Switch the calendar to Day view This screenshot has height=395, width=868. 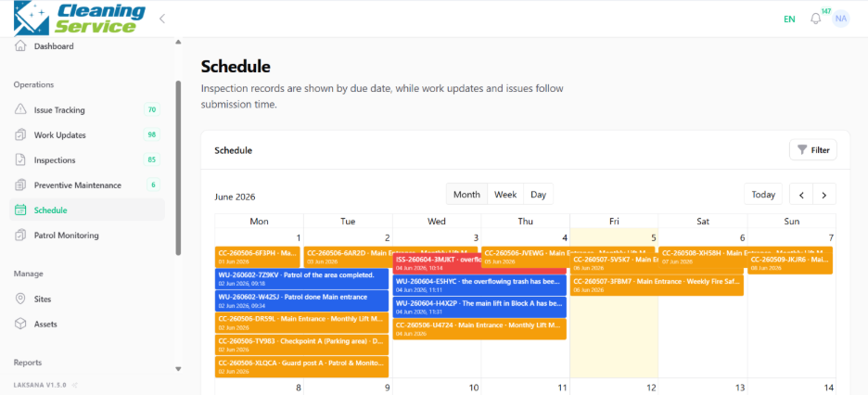tap(538, 194)
